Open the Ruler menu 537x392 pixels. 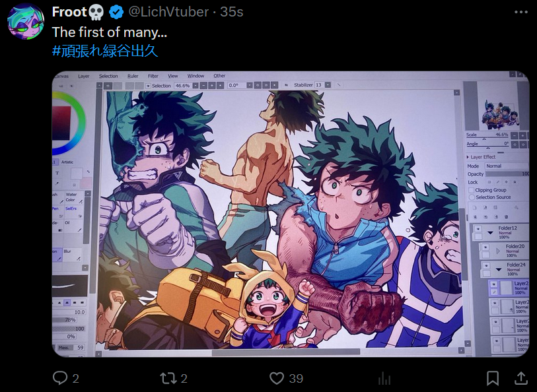pyautogui.click(x=133, y=76)
